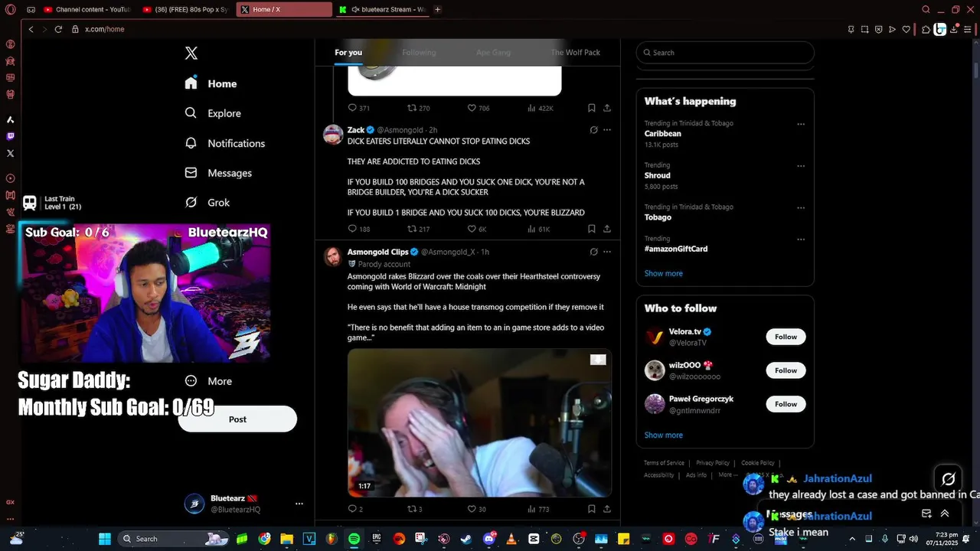Open more options on Asmongold Clips post

tap(607, 252)
